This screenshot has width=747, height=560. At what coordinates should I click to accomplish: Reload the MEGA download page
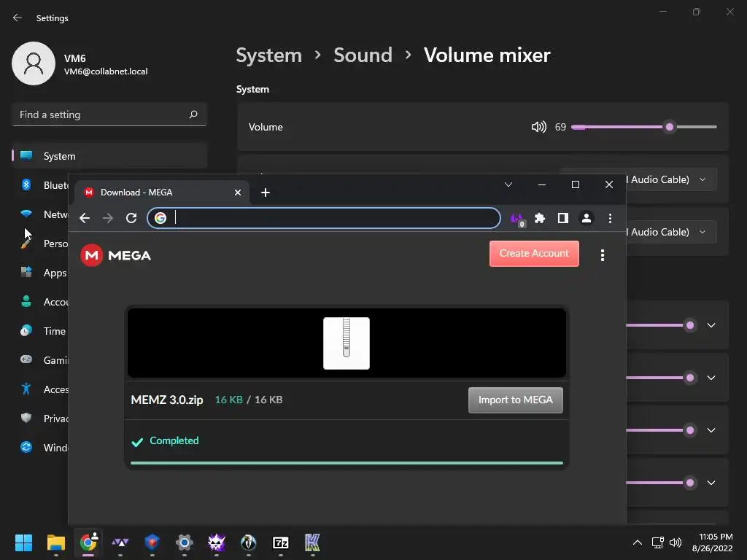coord(131,218)
